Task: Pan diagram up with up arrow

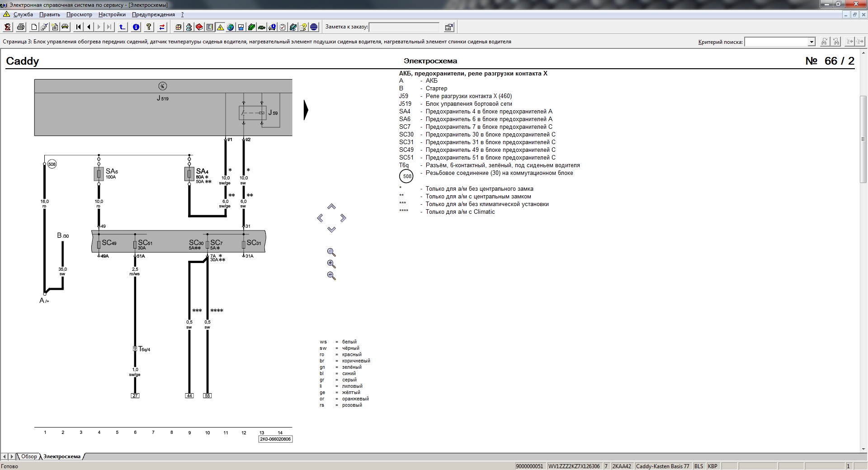Action: click(331, 207)
